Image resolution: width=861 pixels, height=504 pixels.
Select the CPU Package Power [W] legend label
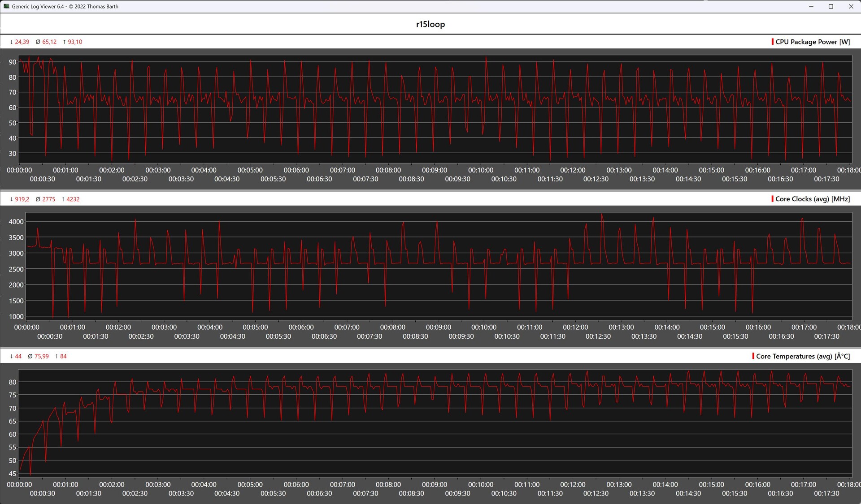(x=813, y=42)
